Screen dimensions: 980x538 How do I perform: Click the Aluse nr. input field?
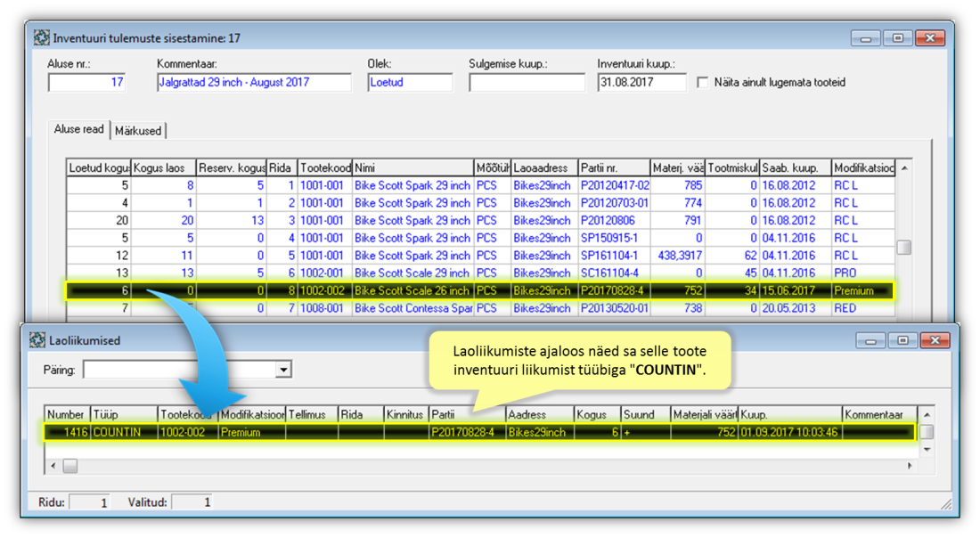[x=87, y=83]
